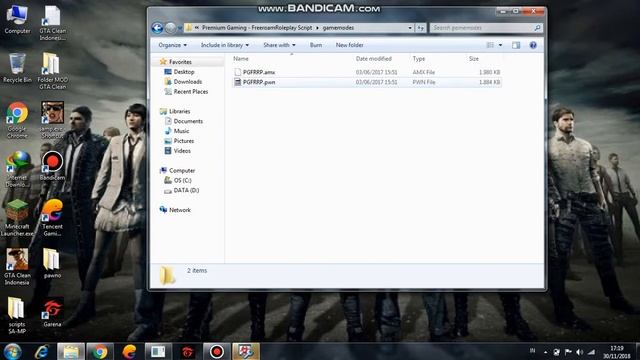Select the GTA Clean Indonesia game shortcut on desktop

pyautogui.click(x=17, y=267)
